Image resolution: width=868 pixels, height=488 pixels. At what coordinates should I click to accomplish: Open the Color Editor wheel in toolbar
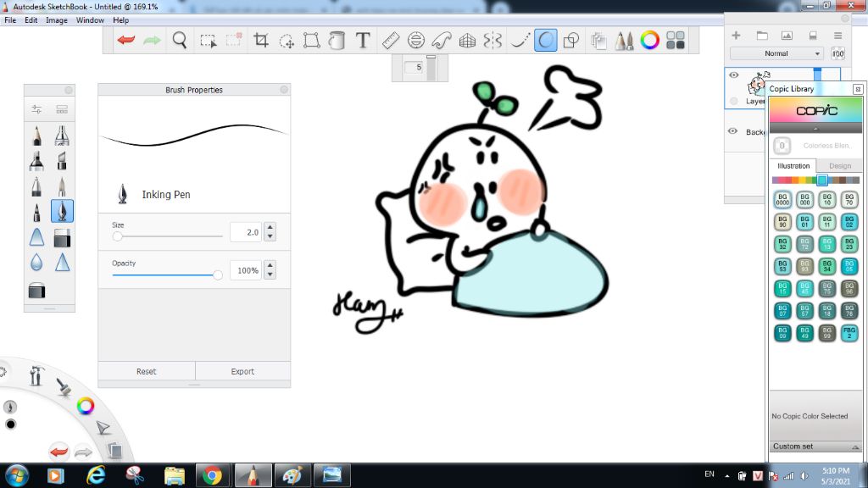[x=650, y=40]
